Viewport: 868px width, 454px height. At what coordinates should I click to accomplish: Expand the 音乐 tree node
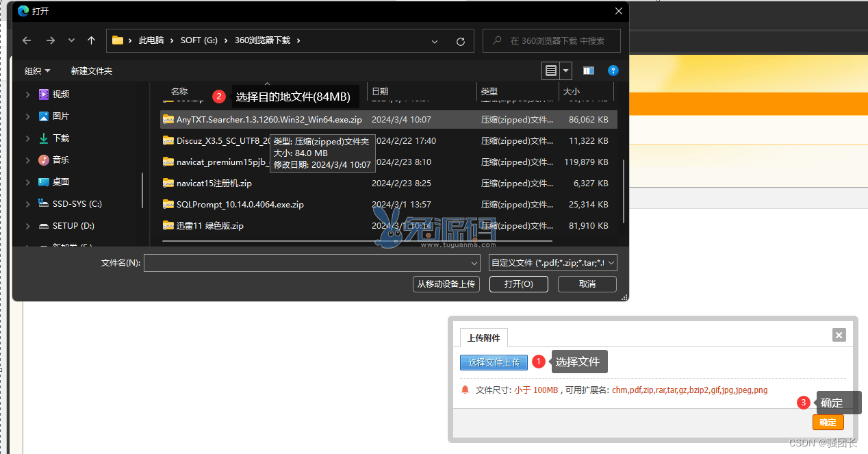28,160
